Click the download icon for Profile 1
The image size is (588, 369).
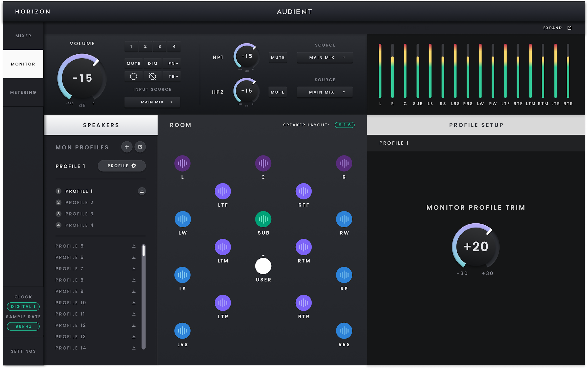[x=142, y=191]
